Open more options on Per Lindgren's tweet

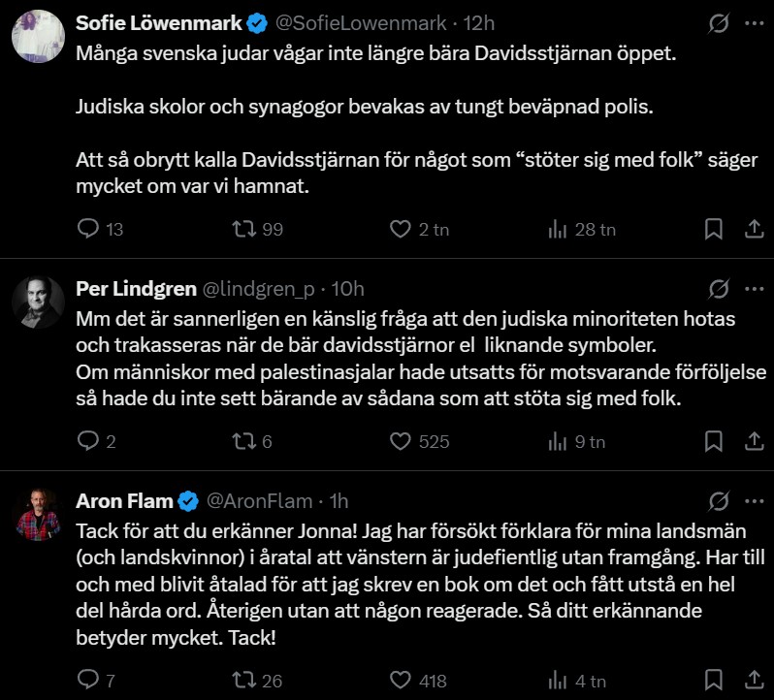(754, 288)
